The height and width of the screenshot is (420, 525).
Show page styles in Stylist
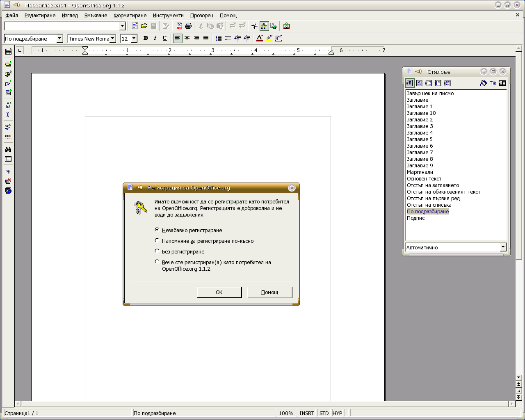[438, 83]
